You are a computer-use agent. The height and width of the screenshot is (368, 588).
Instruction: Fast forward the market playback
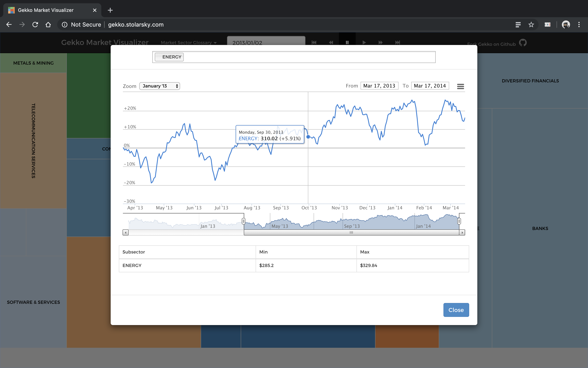[381, 43]
